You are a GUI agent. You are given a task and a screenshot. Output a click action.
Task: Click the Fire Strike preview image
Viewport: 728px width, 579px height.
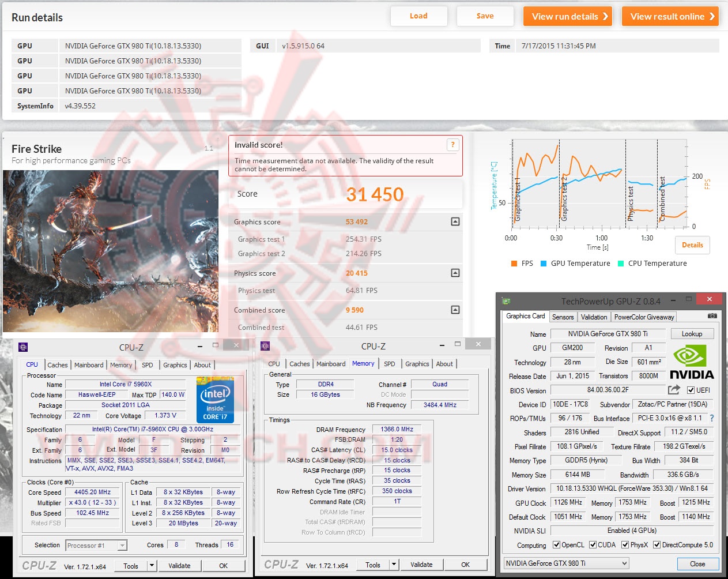pyautogui.click(x=111, y=251)
